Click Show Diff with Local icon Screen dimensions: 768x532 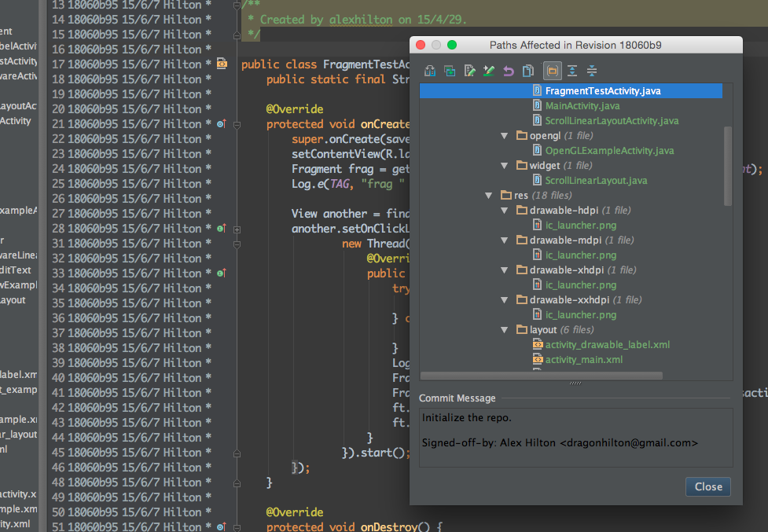click(450, 71)
